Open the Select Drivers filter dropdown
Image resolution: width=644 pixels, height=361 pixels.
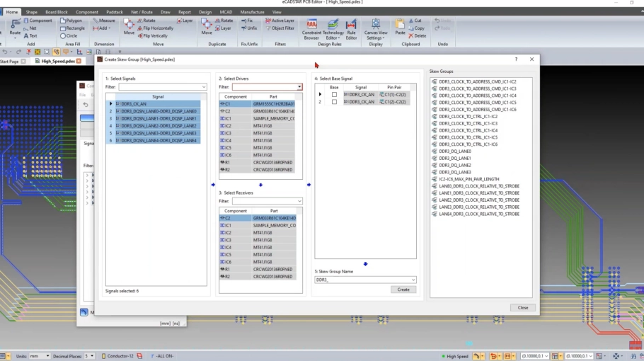tap(299, 87)
